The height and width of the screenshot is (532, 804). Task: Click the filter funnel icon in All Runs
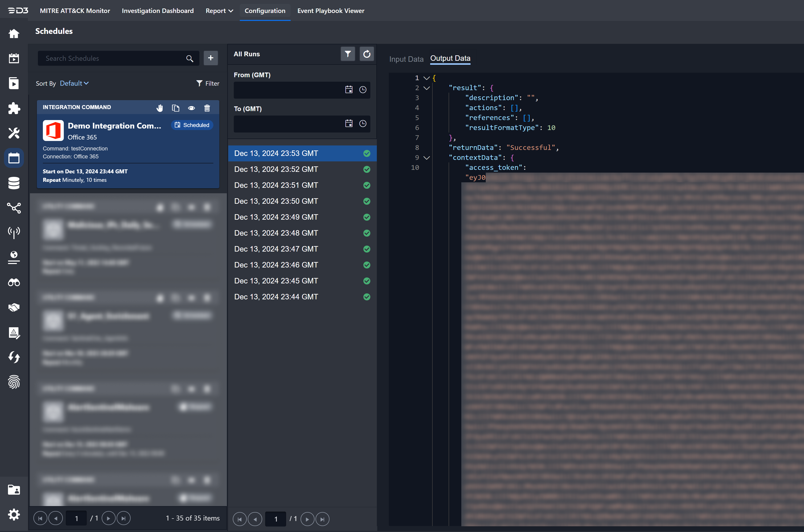[348, 54]
